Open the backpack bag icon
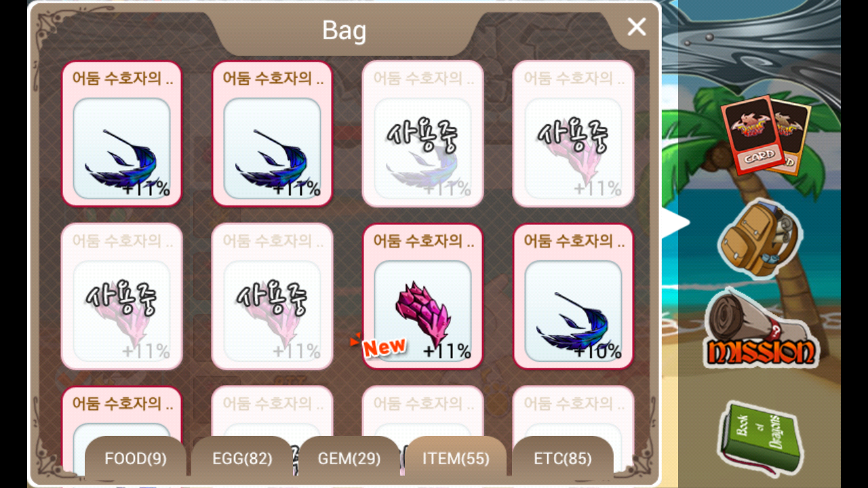 tap(760, 237)
